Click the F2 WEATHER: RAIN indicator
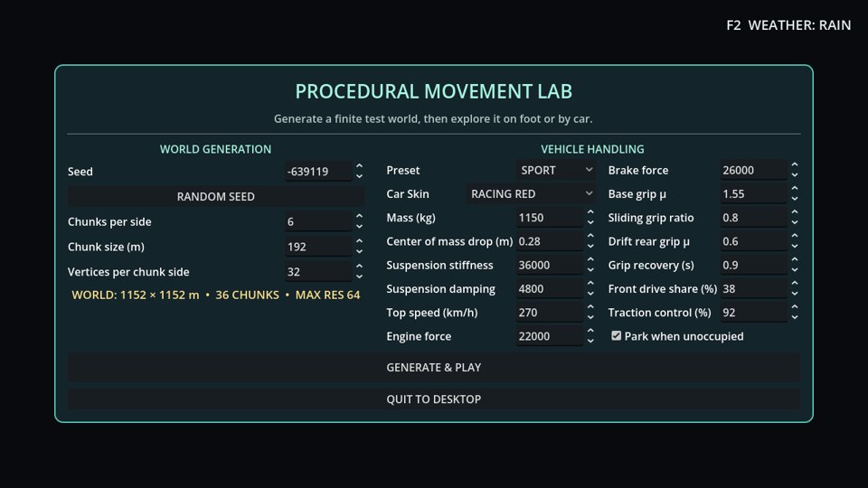 click(x=788, y=25)
